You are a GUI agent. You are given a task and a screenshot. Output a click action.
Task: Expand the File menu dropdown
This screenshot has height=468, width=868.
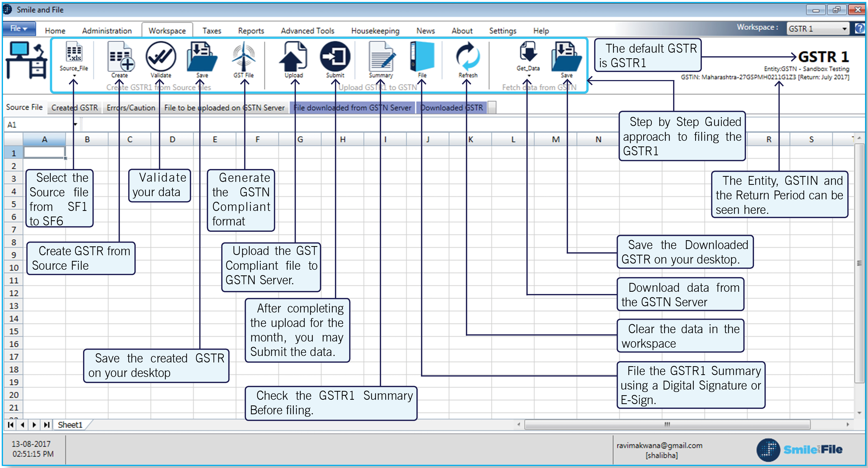tap(19, 29)
